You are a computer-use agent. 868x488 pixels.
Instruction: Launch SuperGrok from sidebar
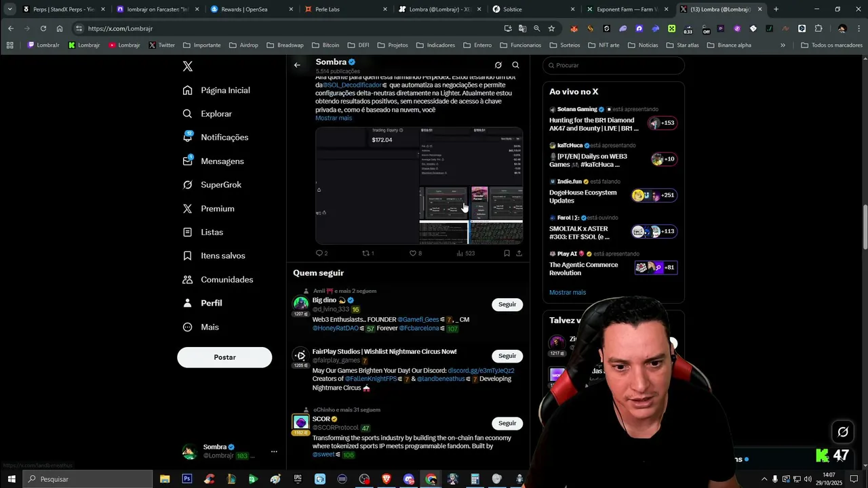coord(212,185)
